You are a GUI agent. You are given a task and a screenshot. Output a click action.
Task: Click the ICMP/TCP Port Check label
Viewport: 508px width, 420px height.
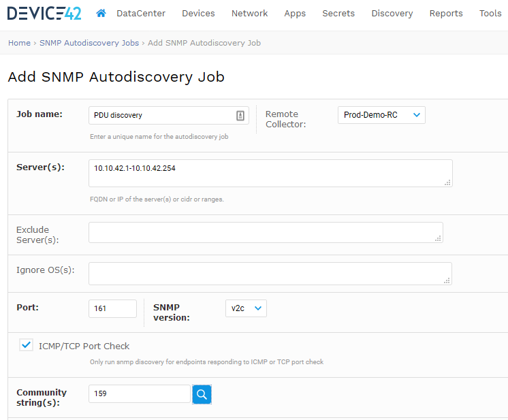tap(84, 346)
